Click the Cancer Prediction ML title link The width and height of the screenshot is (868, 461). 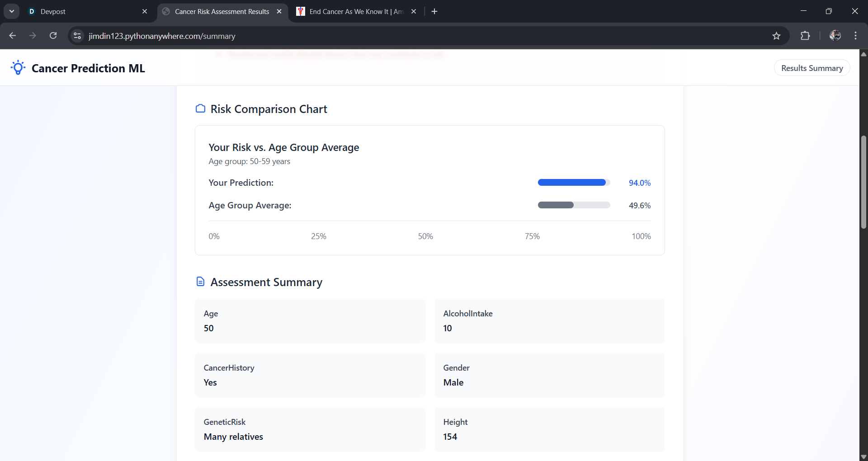[88, 68]
